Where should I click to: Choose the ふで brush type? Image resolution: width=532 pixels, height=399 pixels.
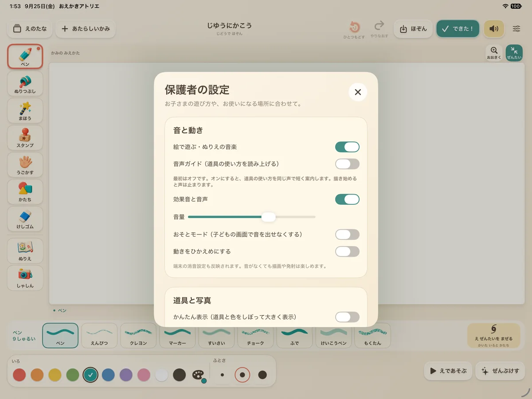(294, 336)
